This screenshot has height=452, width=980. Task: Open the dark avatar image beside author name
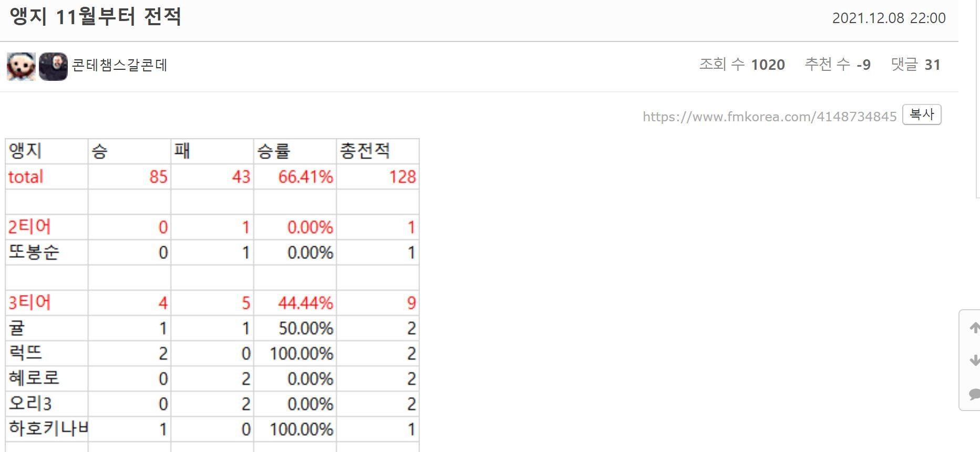point(53,66)
